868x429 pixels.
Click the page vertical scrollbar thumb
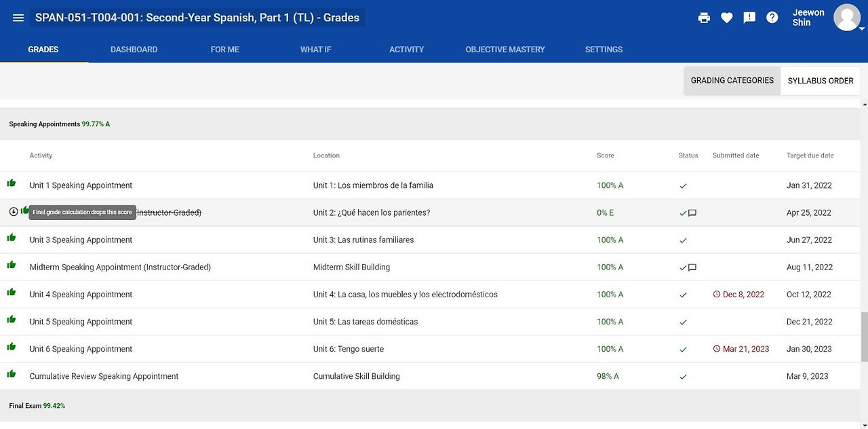[864, 337]
